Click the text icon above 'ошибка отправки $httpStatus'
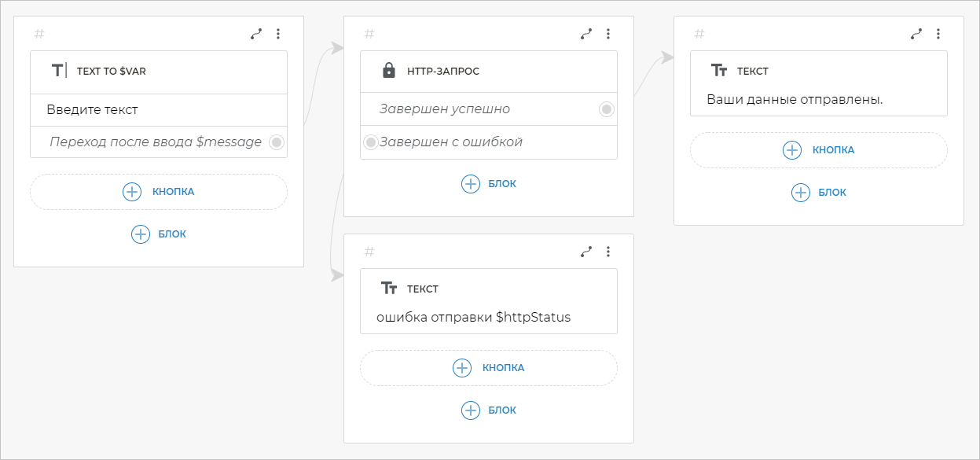Viewport: 980px width, 460px height. point(388,289)
